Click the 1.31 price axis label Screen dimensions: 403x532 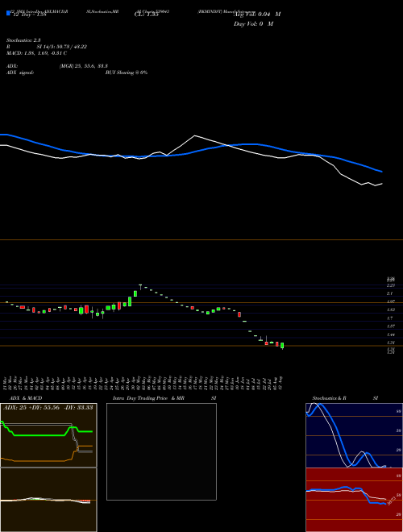click(x=390, y=343)
